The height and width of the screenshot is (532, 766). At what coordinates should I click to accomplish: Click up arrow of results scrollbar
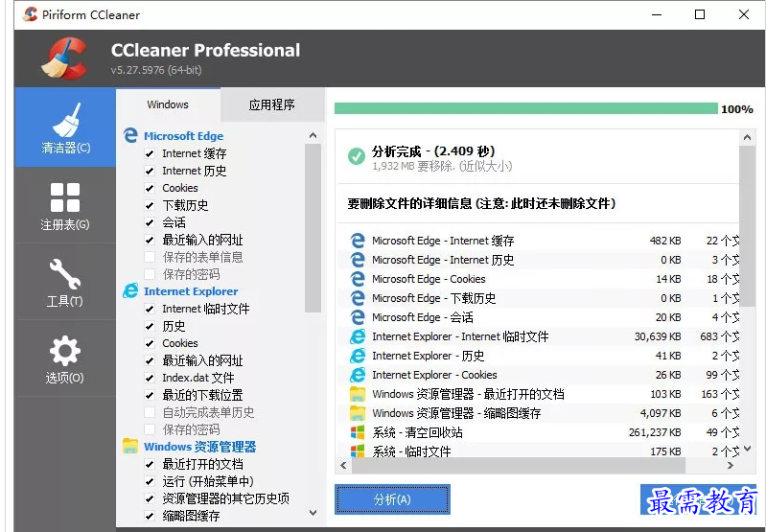pyautogui.click(x=747, y=137)
